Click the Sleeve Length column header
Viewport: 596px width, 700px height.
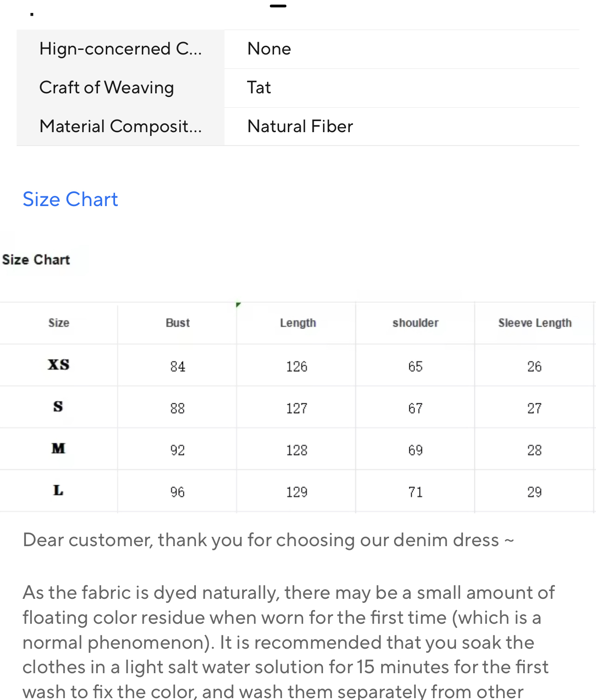click(535, 323)
